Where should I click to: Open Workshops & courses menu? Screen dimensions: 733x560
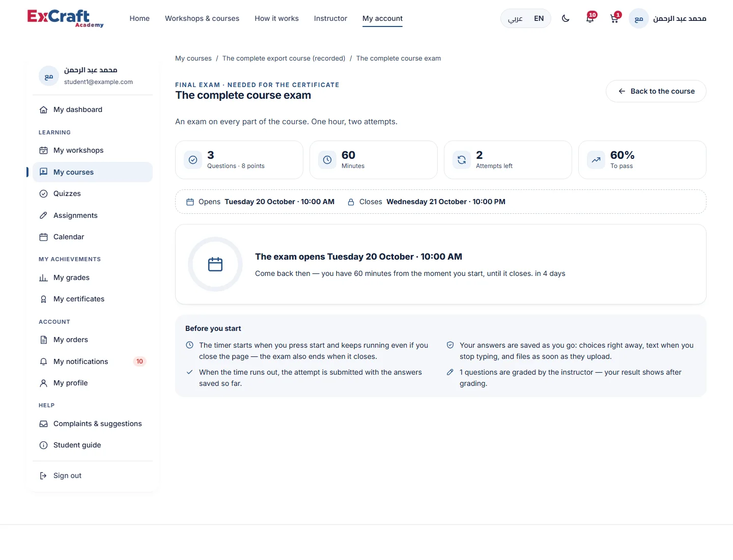202,18
